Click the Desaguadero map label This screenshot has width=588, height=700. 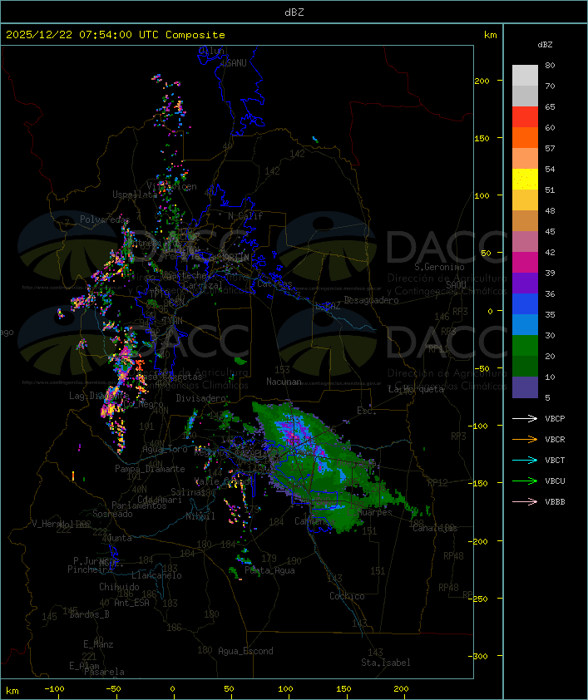pos(371,300)
